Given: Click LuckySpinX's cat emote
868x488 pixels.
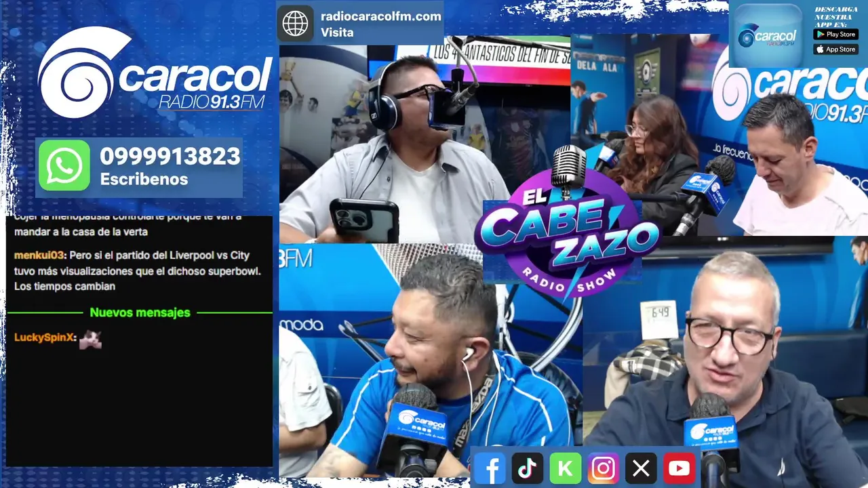Looking at the screenshot, I should (x=90, y=338).
